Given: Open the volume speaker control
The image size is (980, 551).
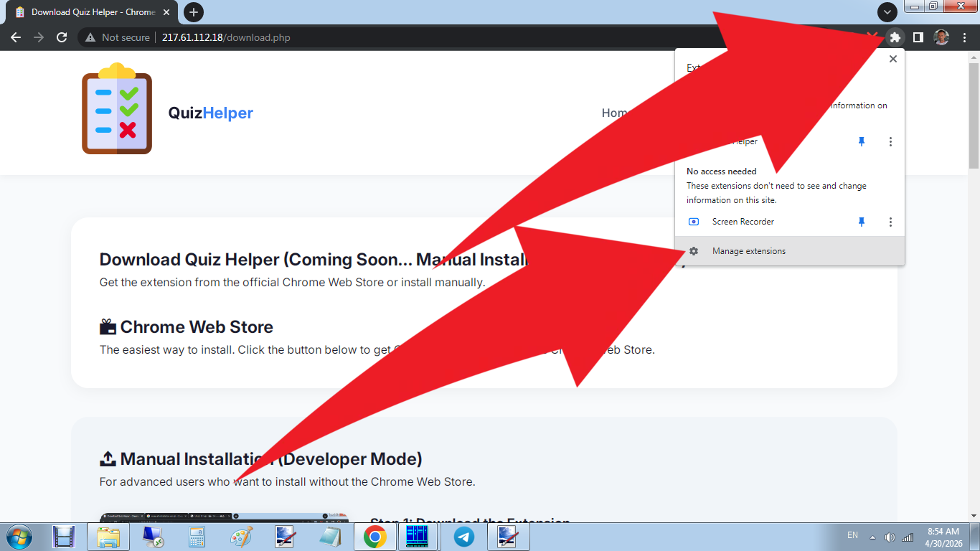Looking at the screenshot, I should click(x=890, y=537).
